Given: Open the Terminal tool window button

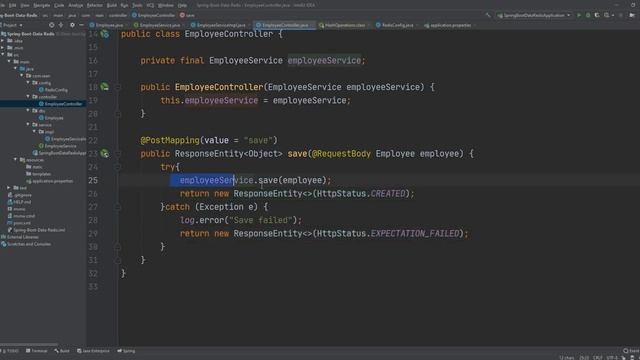Looking at the screenshot, I should (37, 351).
